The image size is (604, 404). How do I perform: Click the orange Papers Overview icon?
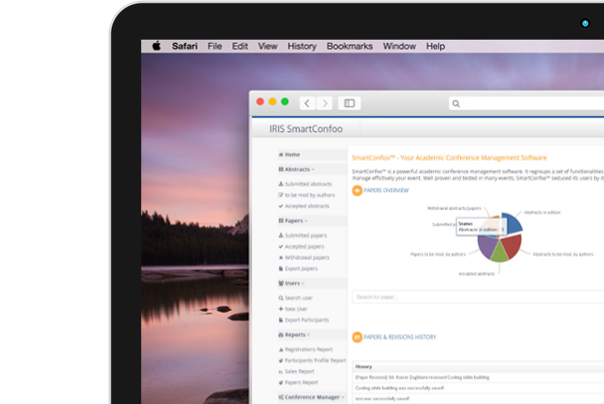(x=357, y=189)
